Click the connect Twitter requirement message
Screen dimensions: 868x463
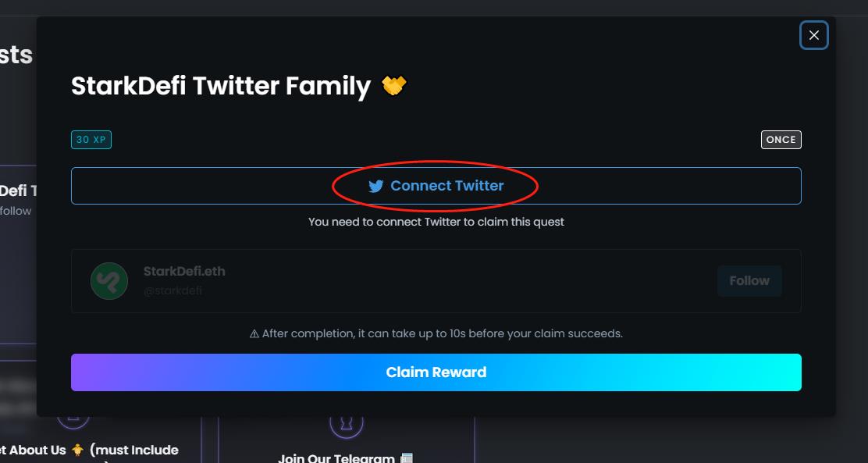coord(436,222)
